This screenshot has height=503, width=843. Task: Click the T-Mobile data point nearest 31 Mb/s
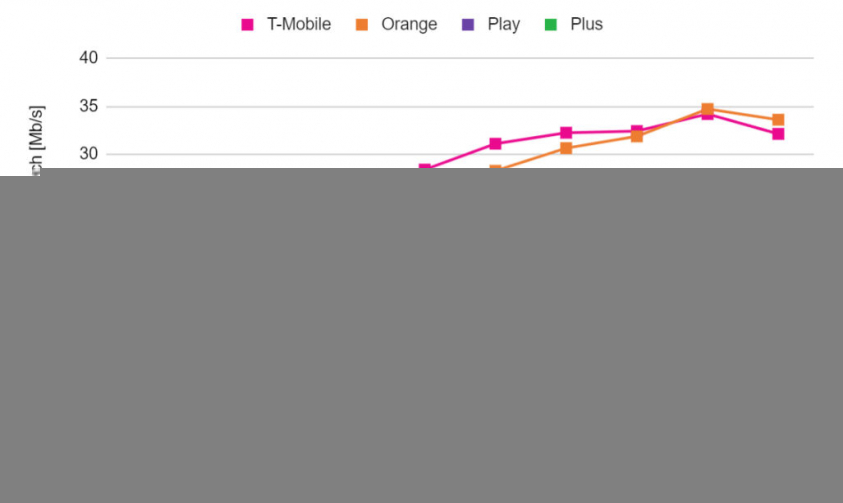click(495, 144)
